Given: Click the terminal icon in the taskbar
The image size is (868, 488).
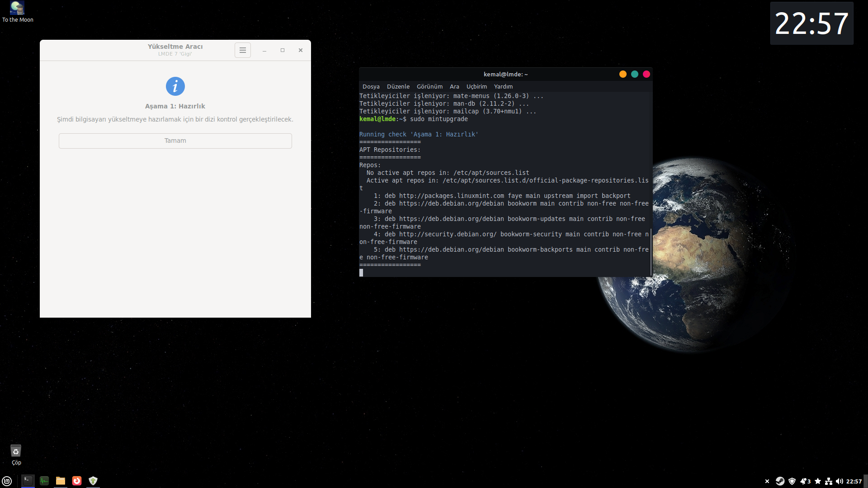Looking at the screenshot, I should 28,481.
